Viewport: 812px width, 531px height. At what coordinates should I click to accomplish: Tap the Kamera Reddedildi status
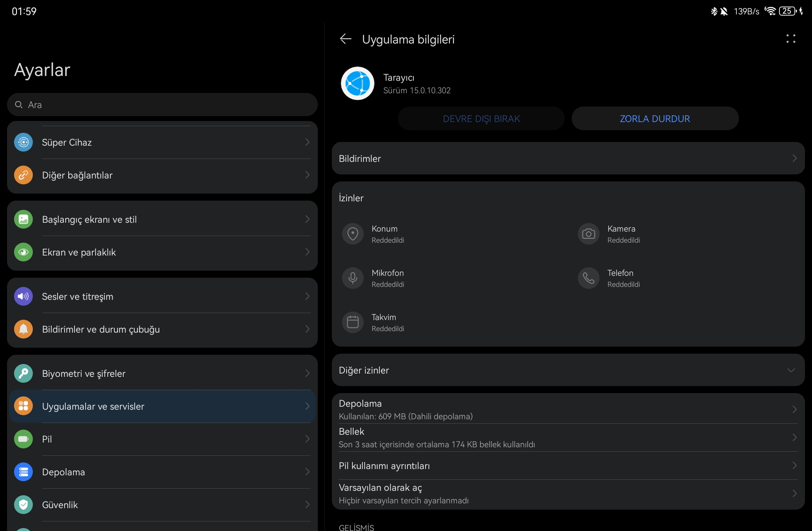(x=624, y=240)
